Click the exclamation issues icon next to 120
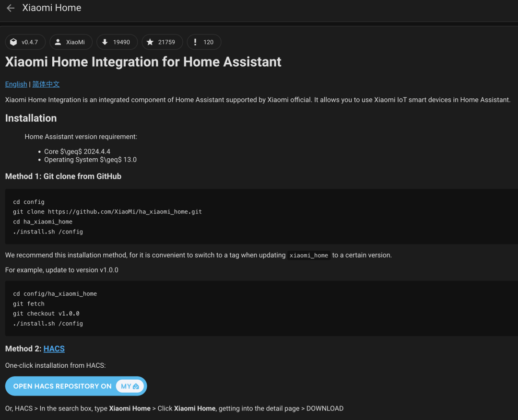Viewport: 518px width, 420px height. click(x=195, y=42)
